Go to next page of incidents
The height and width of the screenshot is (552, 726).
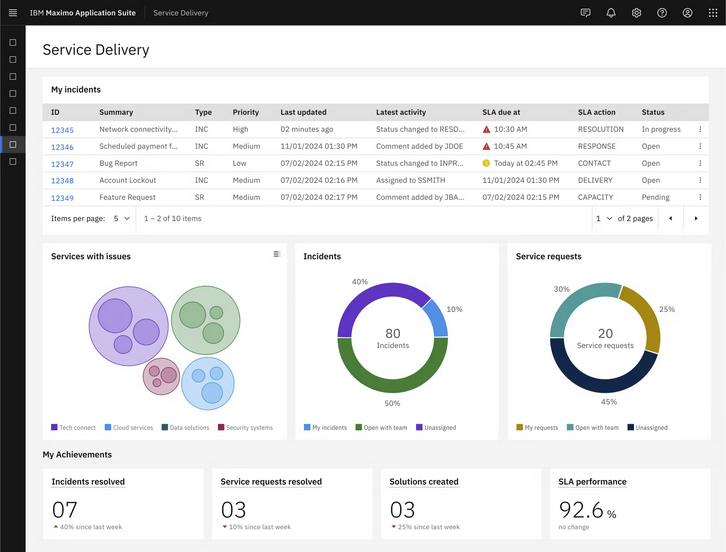(x=696, y=218)
